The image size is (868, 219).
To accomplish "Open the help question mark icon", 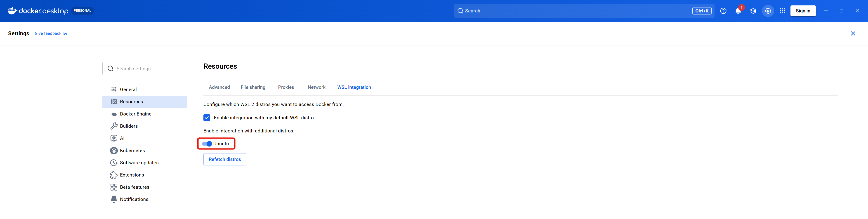I will click(x=723, y=11).
